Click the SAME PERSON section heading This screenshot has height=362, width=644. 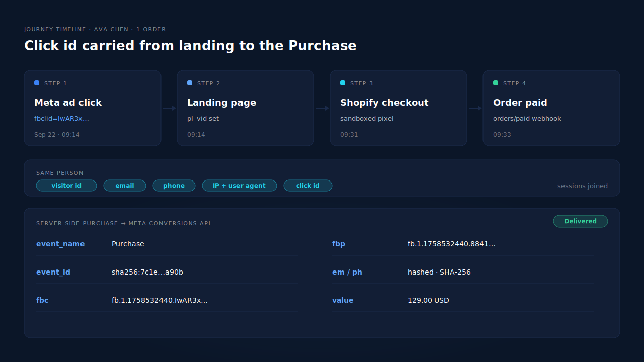[x=60, y=173]
